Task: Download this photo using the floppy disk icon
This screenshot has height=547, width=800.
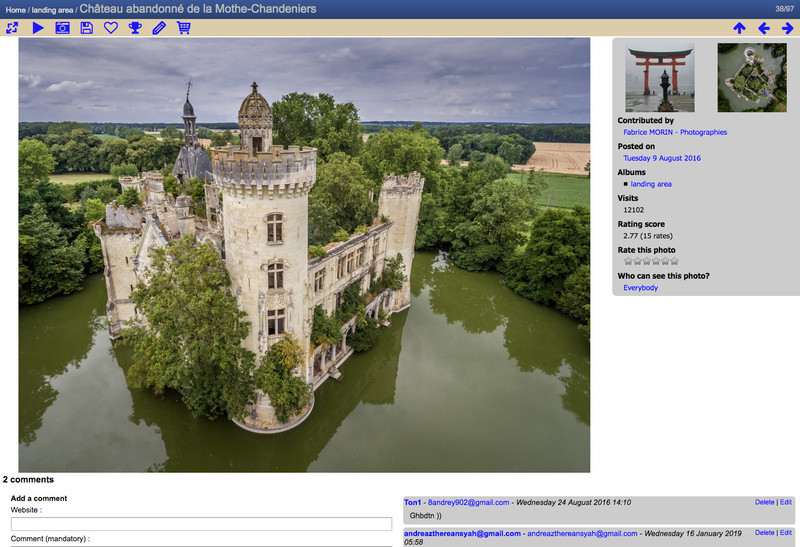Action: tap(87, 28)
